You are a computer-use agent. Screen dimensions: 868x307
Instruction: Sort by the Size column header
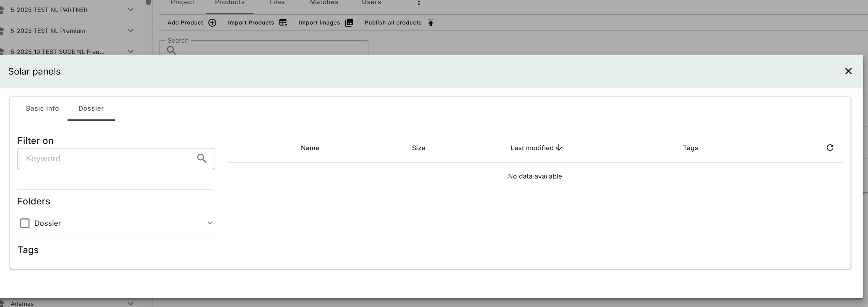pyautogui.click(x=419, y=148)
